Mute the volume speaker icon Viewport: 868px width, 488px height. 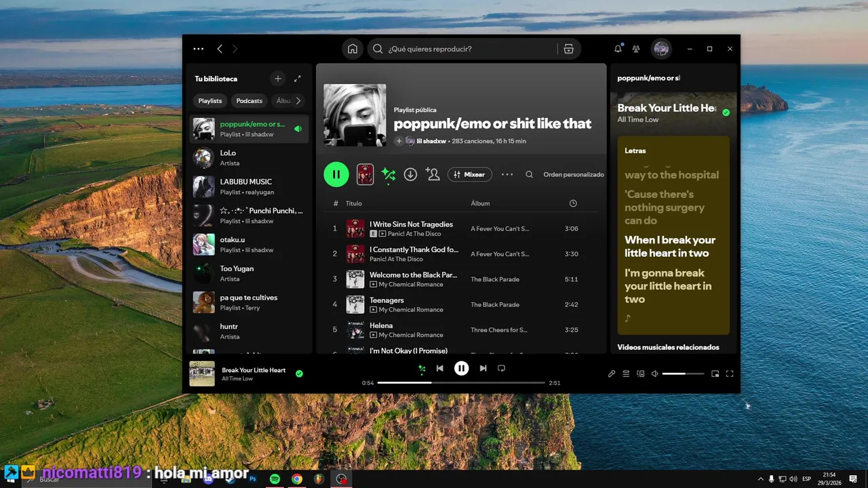click(x=655, y=373)
